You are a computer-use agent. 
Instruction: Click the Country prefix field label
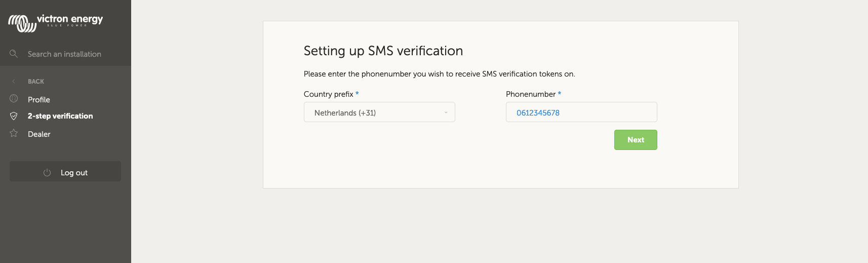[328, 94]
